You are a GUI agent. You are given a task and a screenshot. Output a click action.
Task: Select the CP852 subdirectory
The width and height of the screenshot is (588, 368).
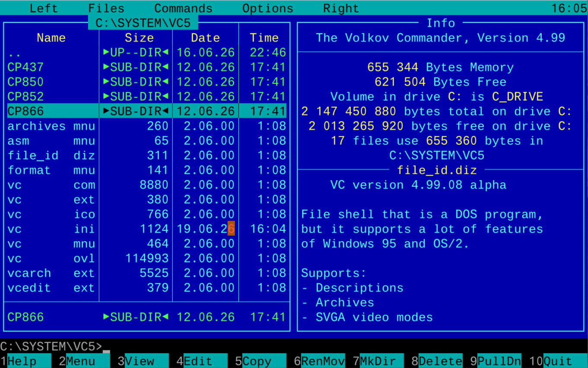pyautogui.click(x=147, y=97)
